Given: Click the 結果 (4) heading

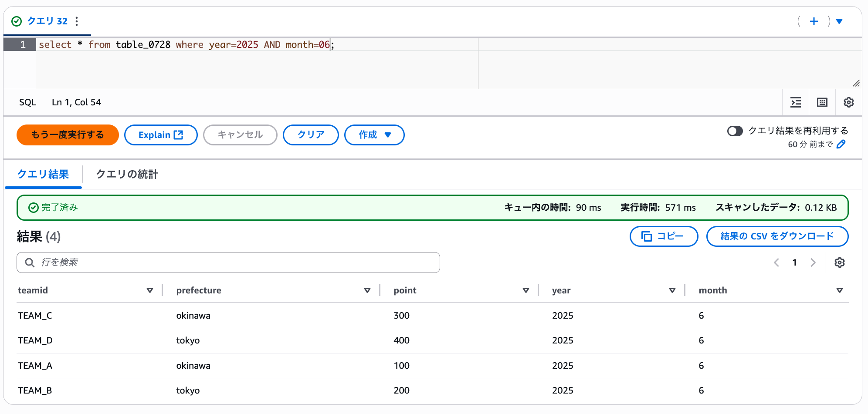Looking at the screenshot, I should 39,237.
